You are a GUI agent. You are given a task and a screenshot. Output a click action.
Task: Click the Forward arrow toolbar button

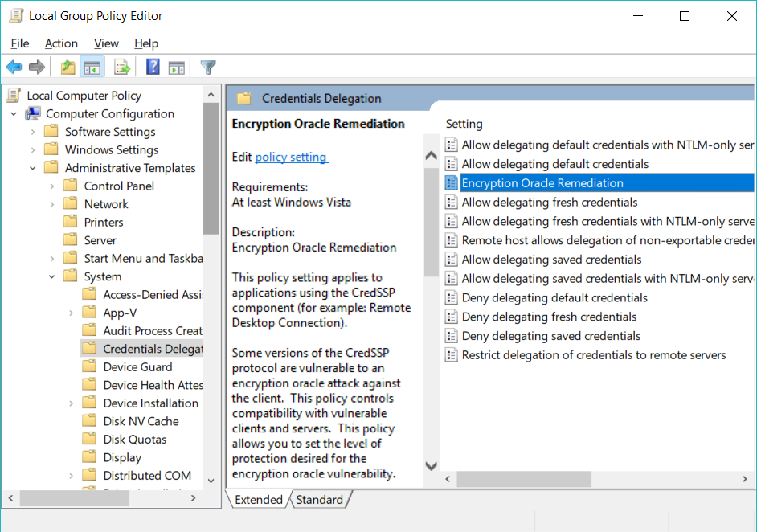pos(36,68)
